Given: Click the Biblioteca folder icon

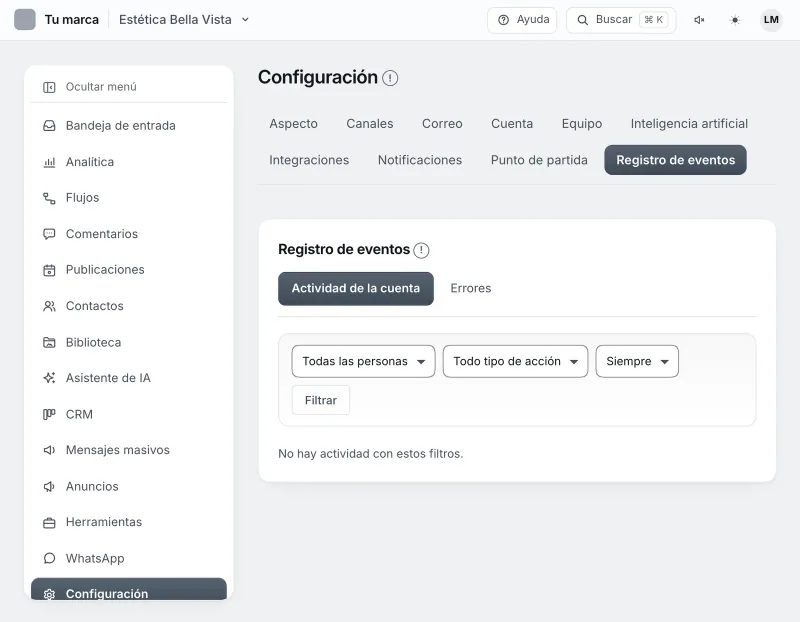Looking at the screenshot, I should pos(49,342).
